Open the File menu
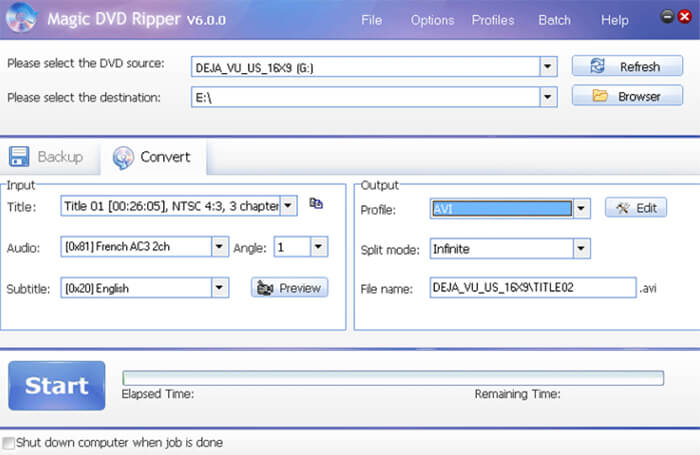 point(371,20)
